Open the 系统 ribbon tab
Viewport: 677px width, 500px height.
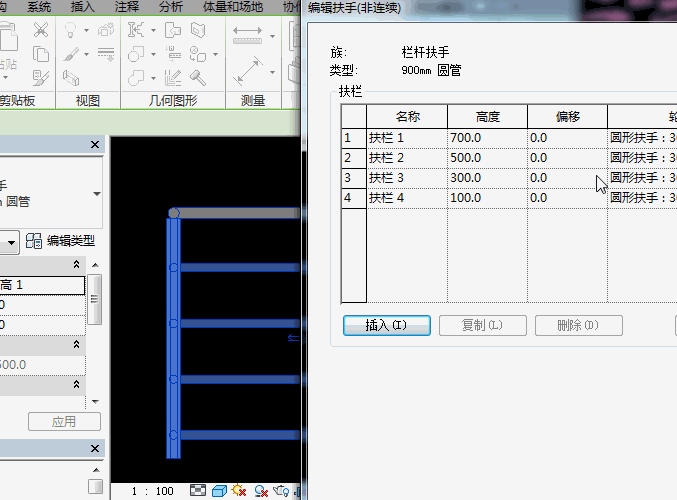[x=39, y=7]
